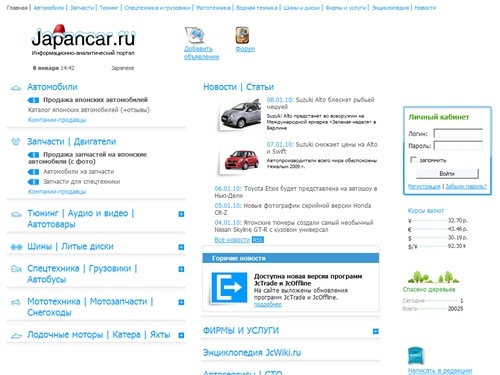Click the wheels icon beside Шины
This screenshot has height=375, width=500.
pos(16,247)
